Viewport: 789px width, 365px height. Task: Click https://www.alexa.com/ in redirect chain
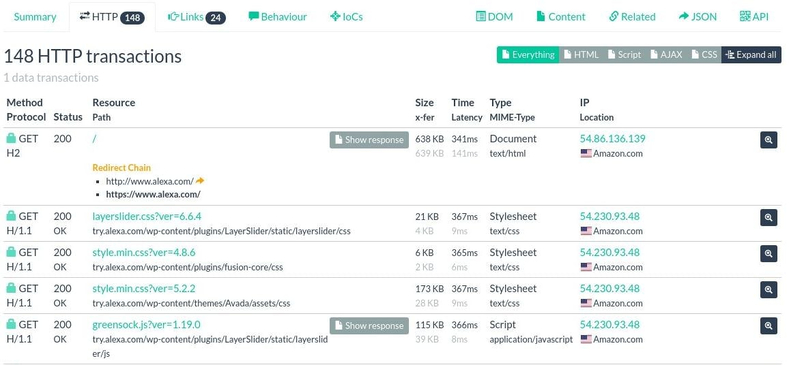tap(153, 194)
